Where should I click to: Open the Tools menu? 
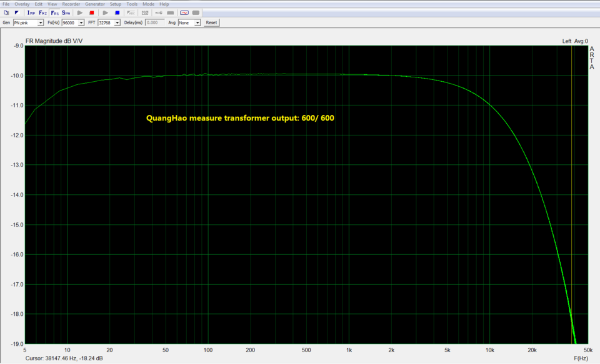point(132,4)
